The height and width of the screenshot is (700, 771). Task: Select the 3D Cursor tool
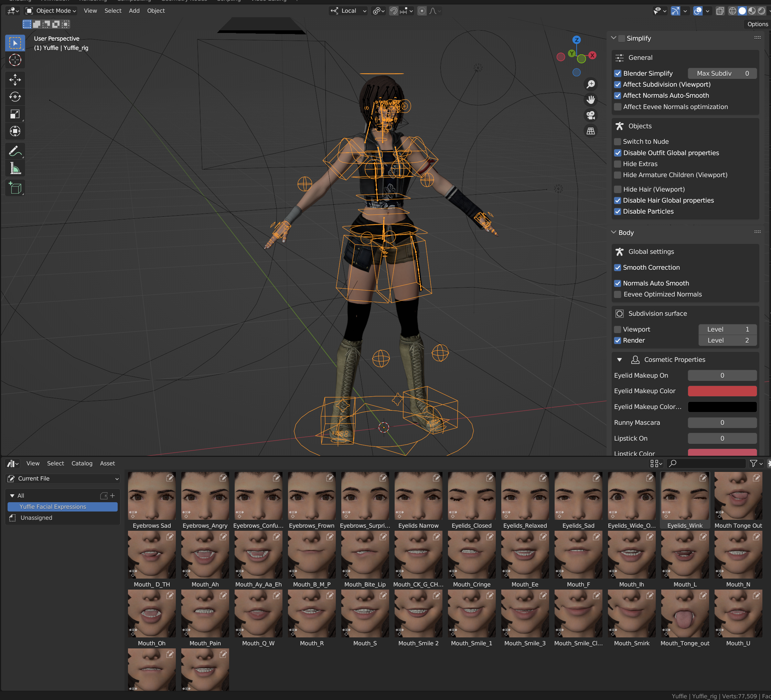point(15,60)
